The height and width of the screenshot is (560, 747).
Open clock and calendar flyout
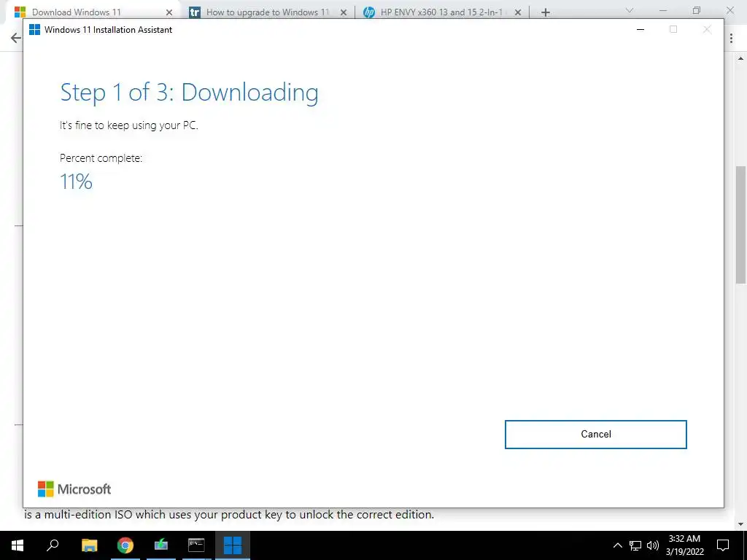coord(684,545)
